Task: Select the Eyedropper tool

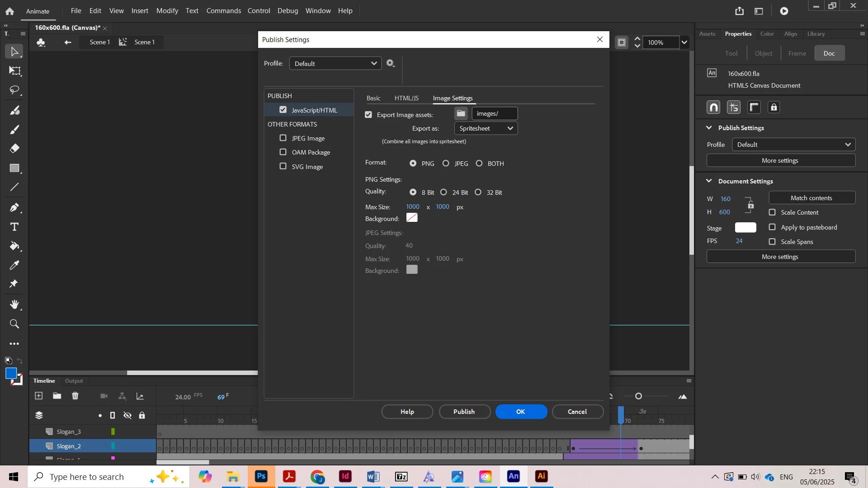Action: click(x=14, y=265)
